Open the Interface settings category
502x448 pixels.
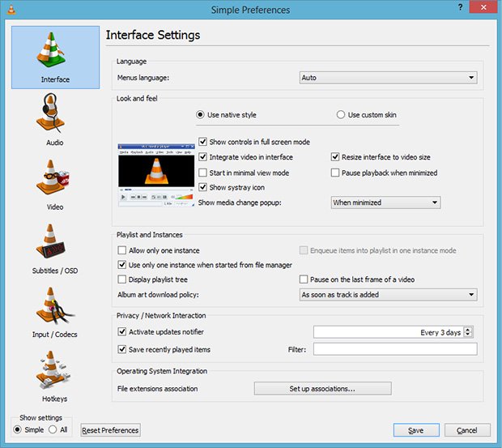tap(55, 58)
